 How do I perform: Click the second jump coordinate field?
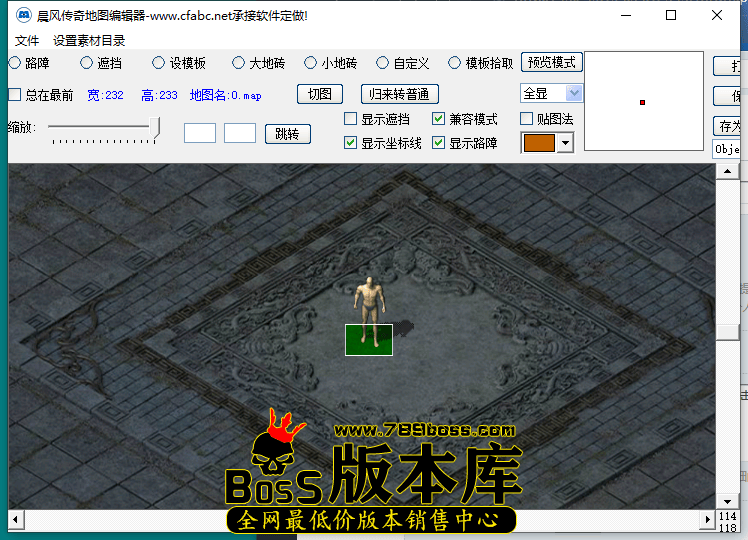click(x=240, y=133)
